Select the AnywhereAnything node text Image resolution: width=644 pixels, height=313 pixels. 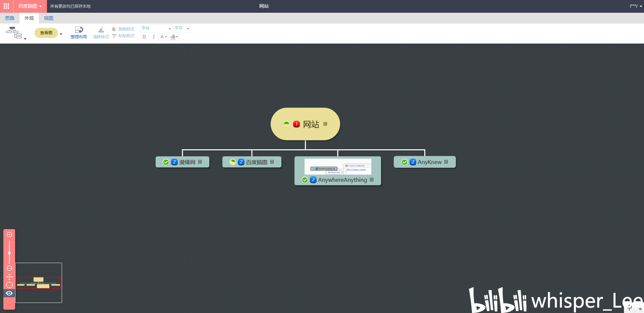coord(342,180)
